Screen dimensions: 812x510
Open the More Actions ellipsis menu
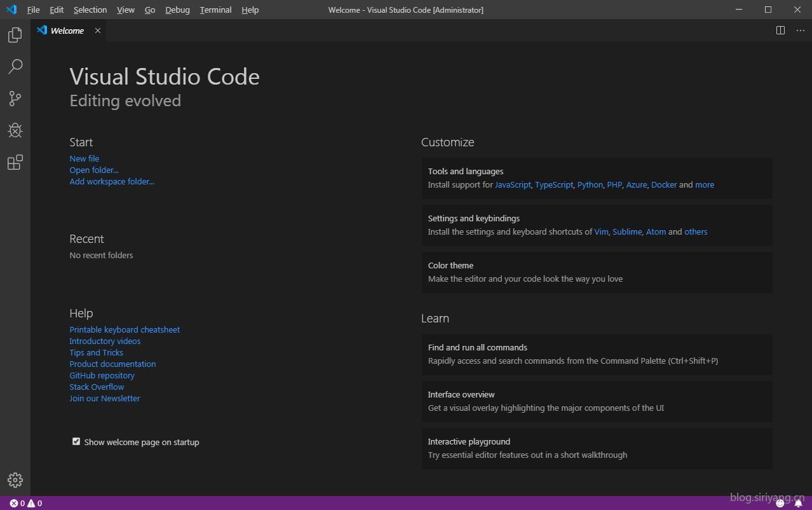click(x=800, y=31)
